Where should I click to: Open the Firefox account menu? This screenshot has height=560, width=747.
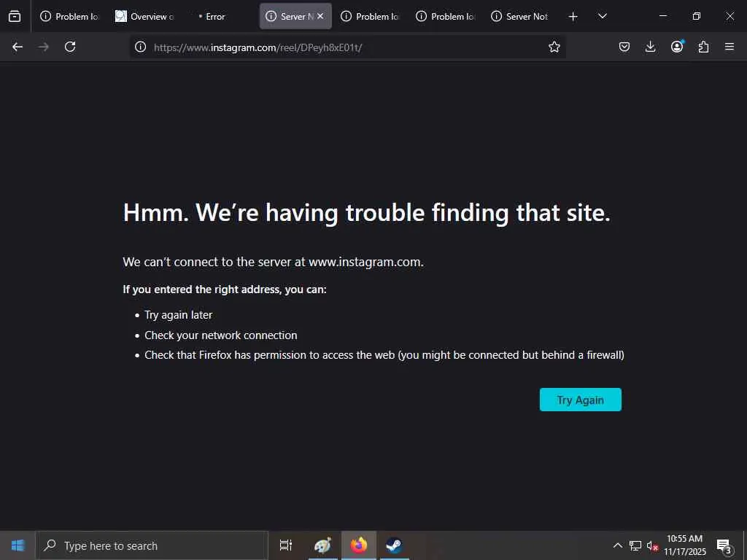pos(677,47)
